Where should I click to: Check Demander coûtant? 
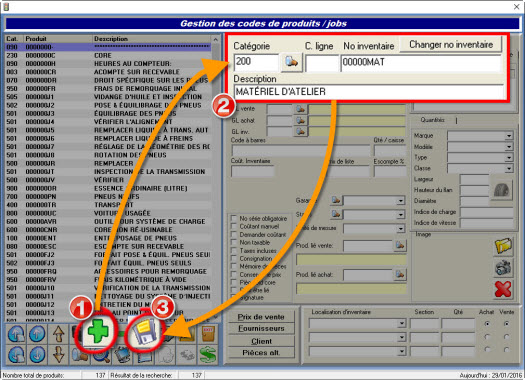pyautogui.click(x=234, y=234)
